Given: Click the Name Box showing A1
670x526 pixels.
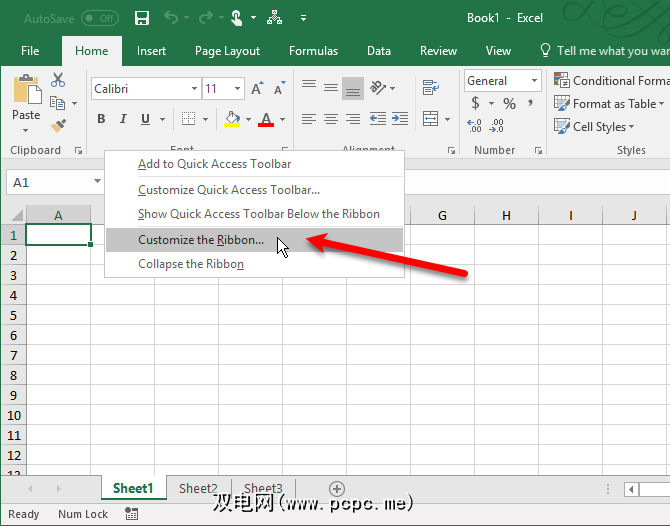Looking at the screenshot, I should (50, 183).
